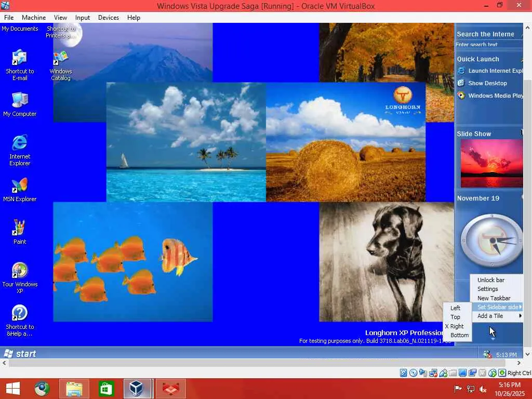Image resolution: width=532 pixels, height=399 pixels.
Task: Select the MSN Explorer desktop icon
Action: point(20,190)
